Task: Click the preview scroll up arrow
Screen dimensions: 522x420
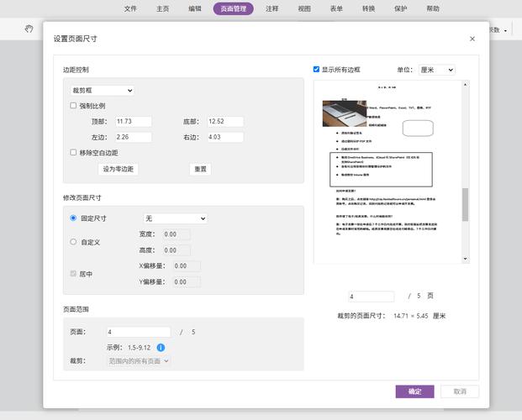Action: tap(465, 85)
